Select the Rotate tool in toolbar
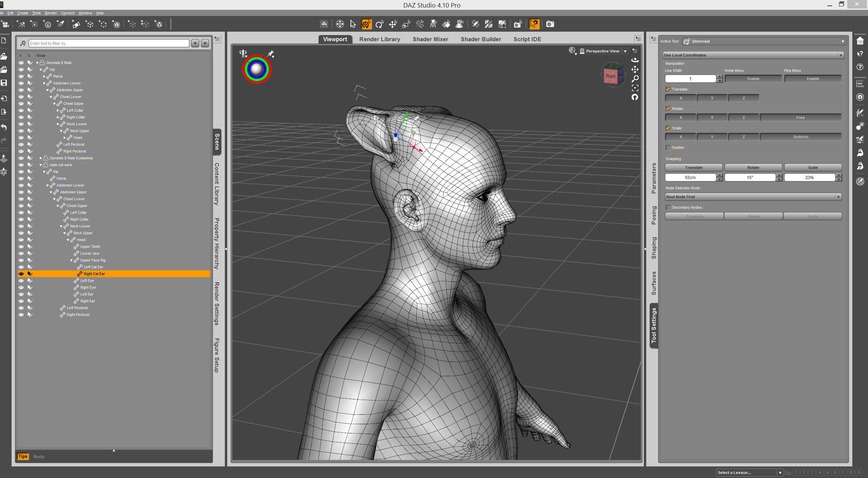Image resolution: width=868 pixels, height=478 pixels. [379, 24]
